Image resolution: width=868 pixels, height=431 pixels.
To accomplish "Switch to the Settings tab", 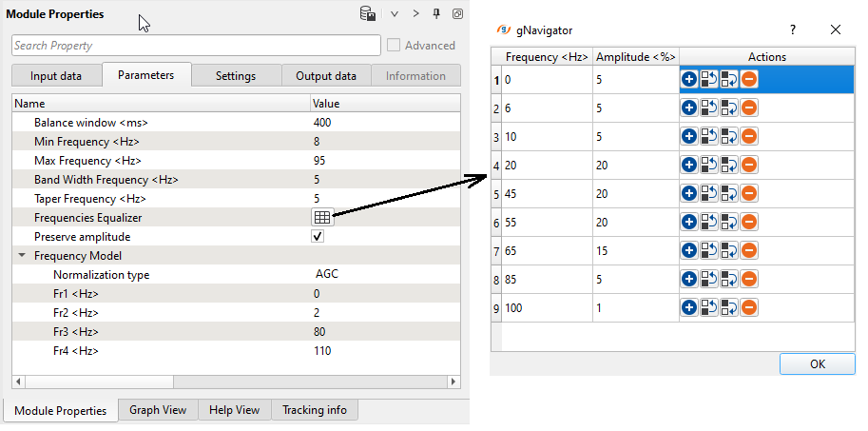I will point(236,76).
